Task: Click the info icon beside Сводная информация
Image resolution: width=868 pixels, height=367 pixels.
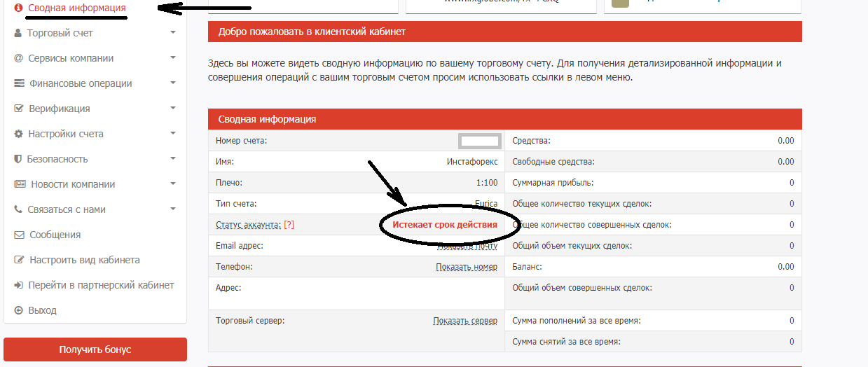Action: pyautogui.click(x=18, y=8)
